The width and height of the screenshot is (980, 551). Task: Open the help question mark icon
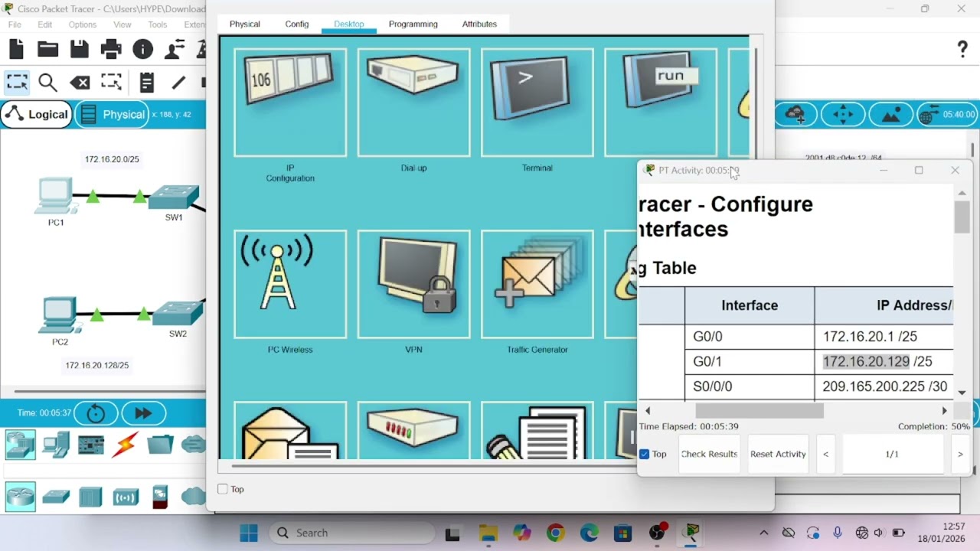[962, 50]
